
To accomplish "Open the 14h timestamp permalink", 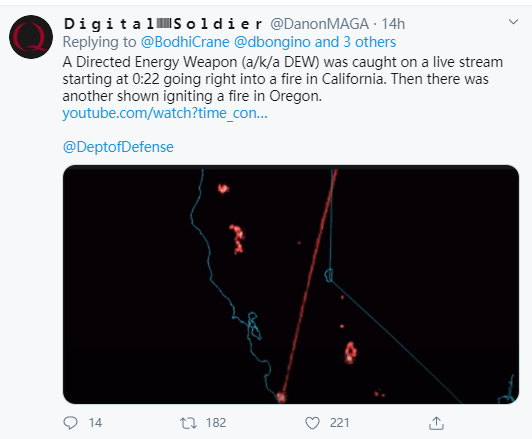I will (x=393, y=24).
